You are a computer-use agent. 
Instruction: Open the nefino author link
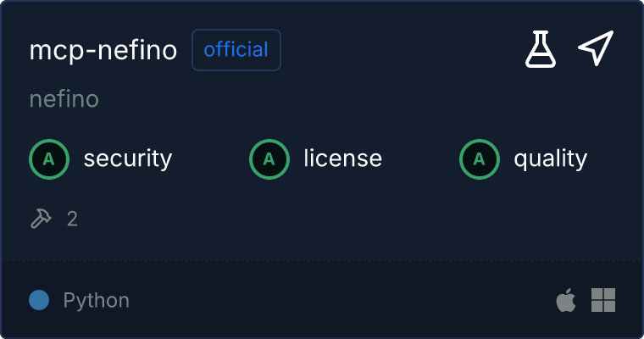point(64,99)
